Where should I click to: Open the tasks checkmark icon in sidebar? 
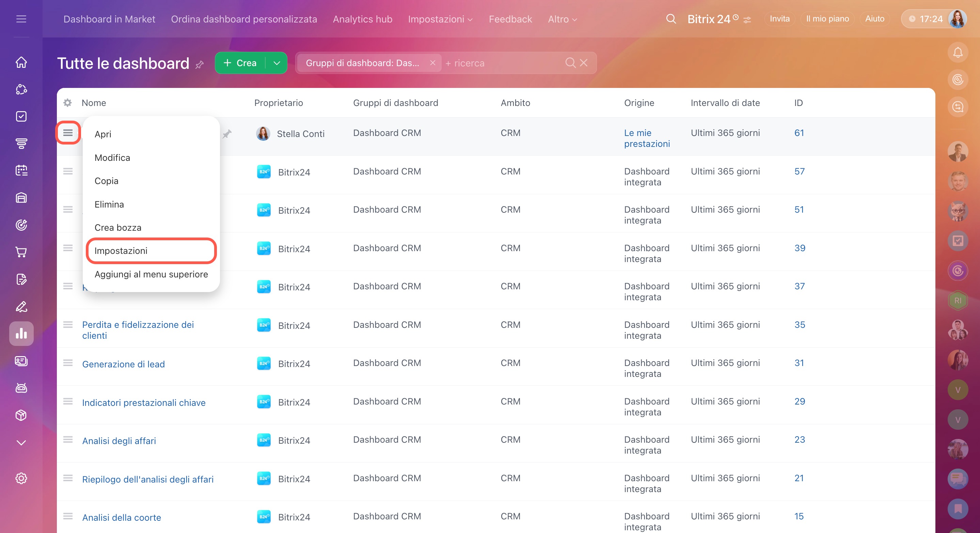[21, 116]
